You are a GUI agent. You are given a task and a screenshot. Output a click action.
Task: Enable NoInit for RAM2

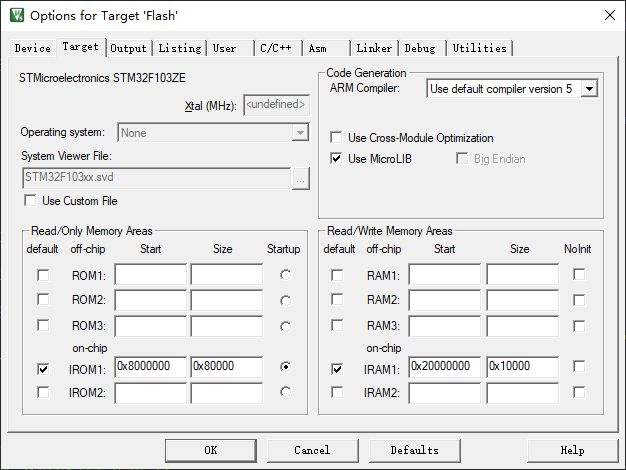[x=579, y=300]
